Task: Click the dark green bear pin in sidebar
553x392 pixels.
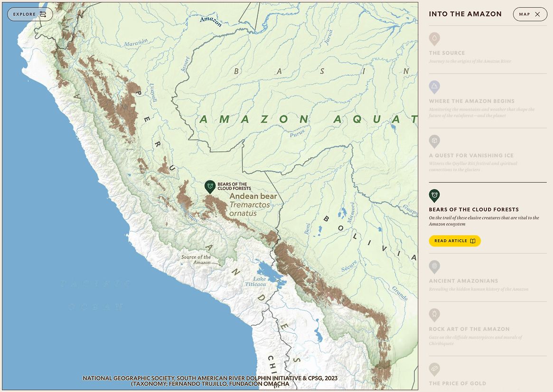Action: coord(434,195)
